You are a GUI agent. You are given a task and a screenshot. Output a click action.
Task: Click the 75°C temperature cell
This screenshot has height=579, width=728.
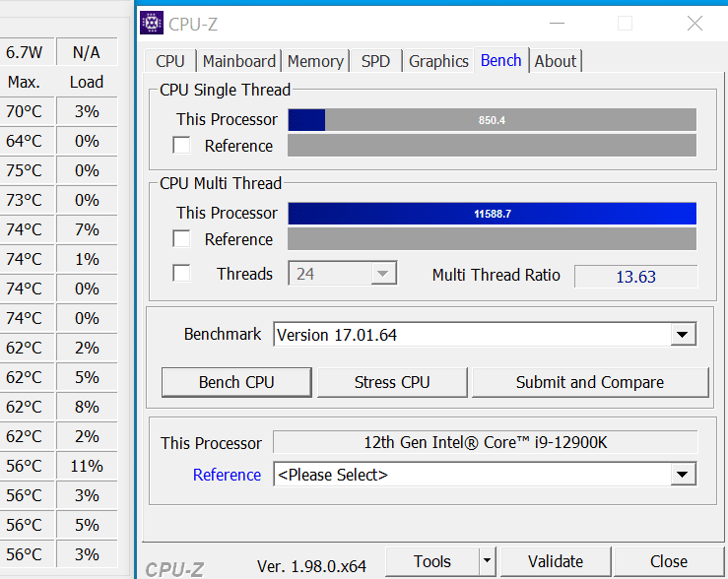pos(28,170)
